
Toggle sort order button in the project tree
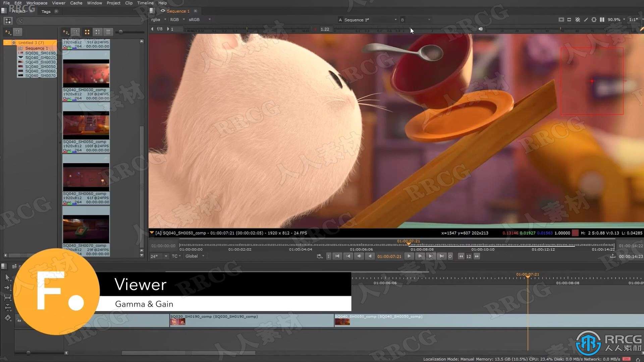tap(17, 32)
